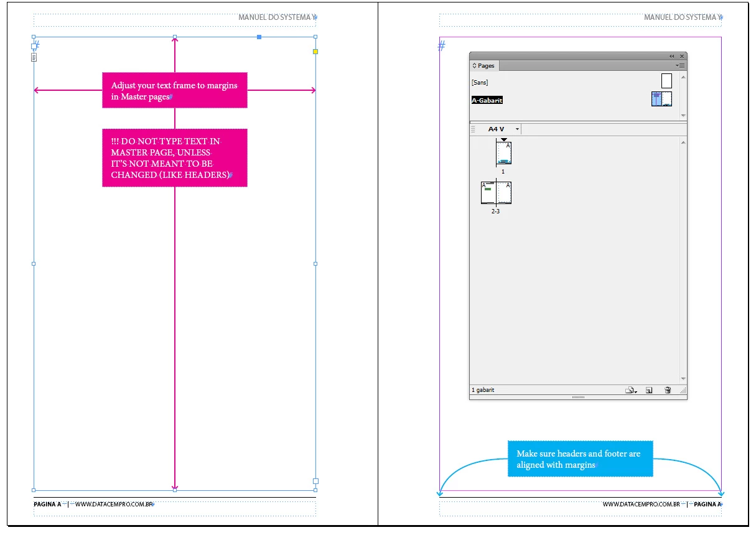The image size is (756, 535).
Task: Select pink box "Adjust your text frame to margins"
Action: (175, 90)
